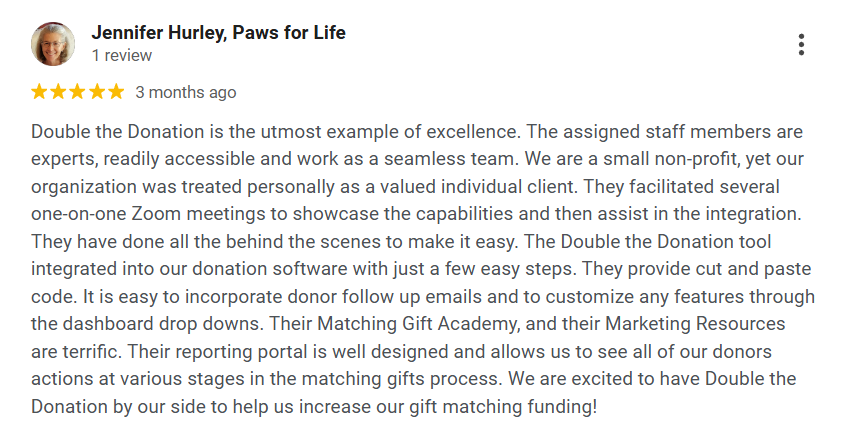
Task: Click the fifth star of the rating
Action: [x=116, y=92]
